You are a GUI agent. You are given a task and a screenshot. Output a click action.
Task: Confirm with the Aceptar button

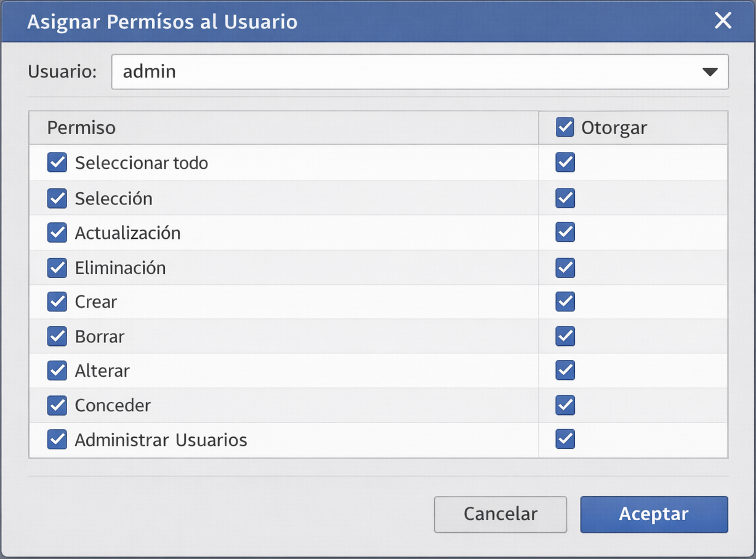point(654,515)
